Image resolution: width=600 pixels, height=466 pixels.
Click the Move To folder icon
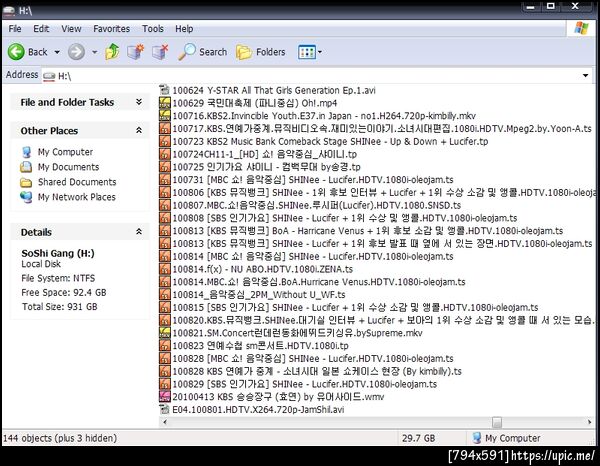click(x=135, y=52)
